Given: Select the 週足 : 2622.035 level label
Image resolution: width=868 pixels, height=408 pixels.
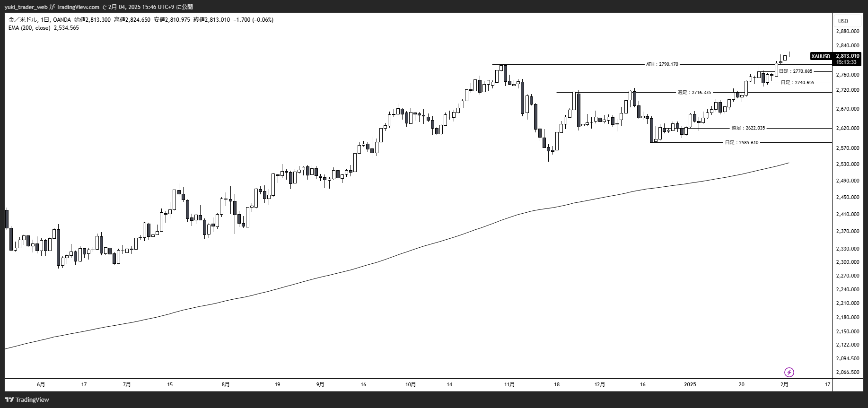Looking at the screenshot, I should point(748,128).
